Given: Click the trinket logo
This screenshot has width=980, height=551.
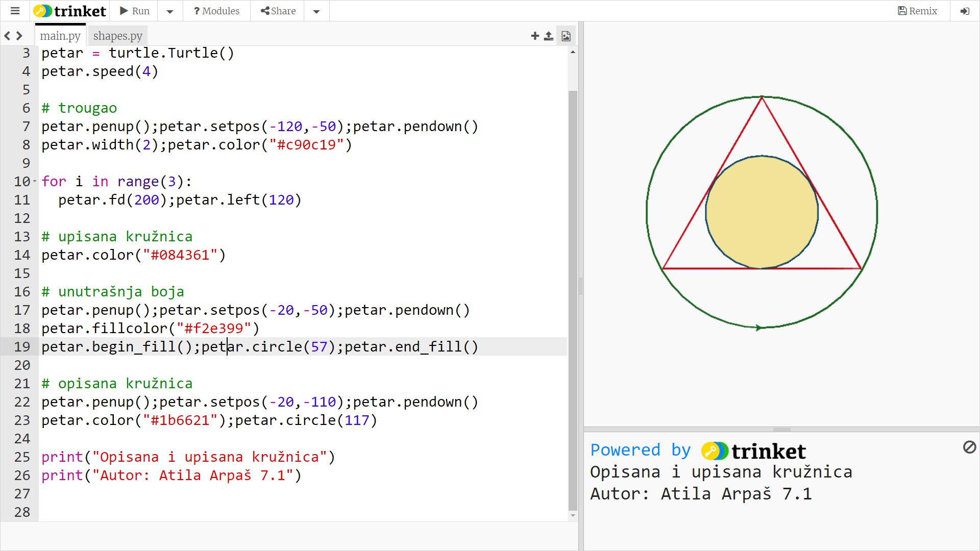Looking at the screenshot, I should (x=70, y=11).
